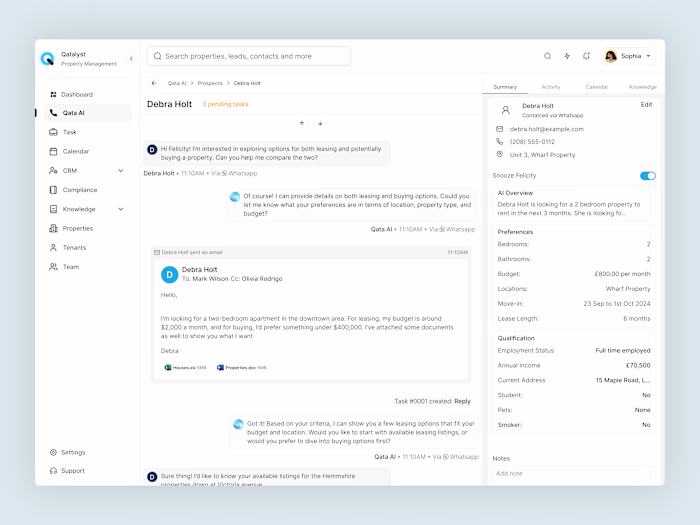The width and height of the screenshot is (700, 525).
Task: Click the Team people icon
Action: [x=53, y=267]
